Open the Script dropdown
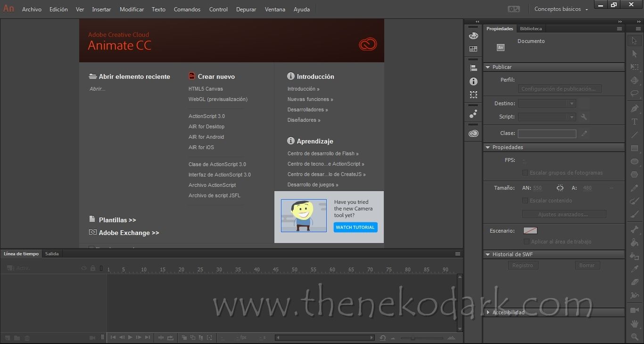Screen dimensions: 644x344 (547, 117)
